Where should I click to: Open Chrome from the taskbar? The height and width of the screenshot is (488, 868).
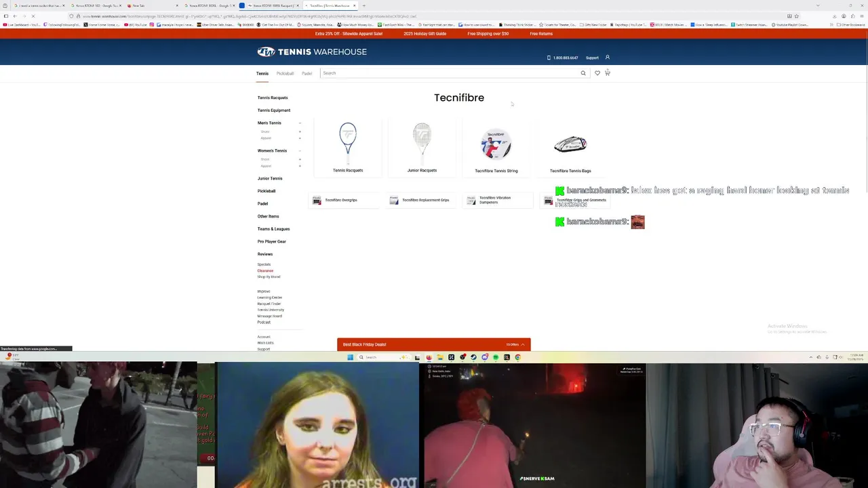point(518,357)
